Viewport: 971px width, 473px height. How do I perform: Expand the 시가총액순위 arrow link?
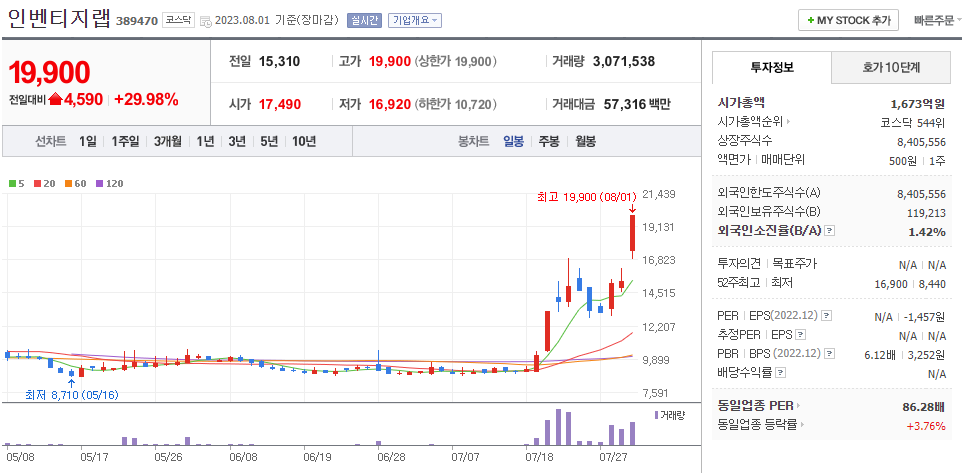753,121
